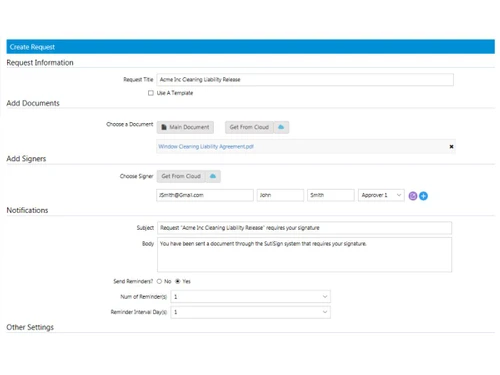Screen dimensions: 500x375
Task: Click the cloud icon next to signer Get From Cloud
Action: coord(213,176)
